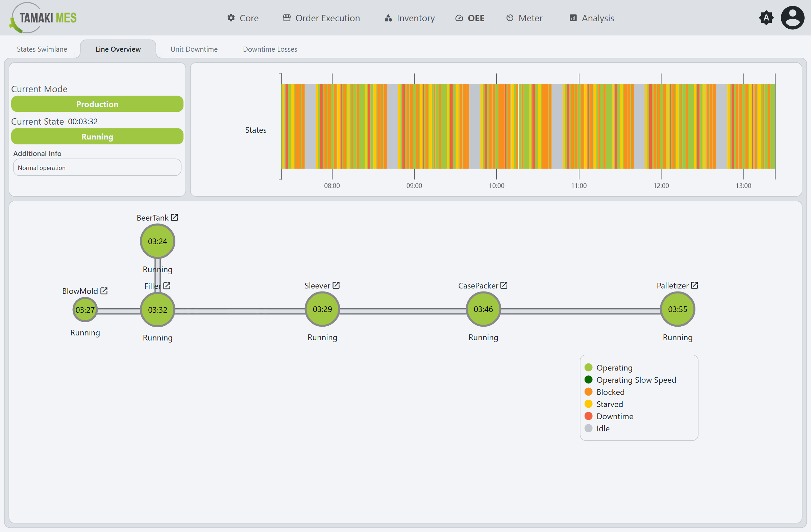
Task: Open the Order Execution menu
Action: click(x=321, y=18)
